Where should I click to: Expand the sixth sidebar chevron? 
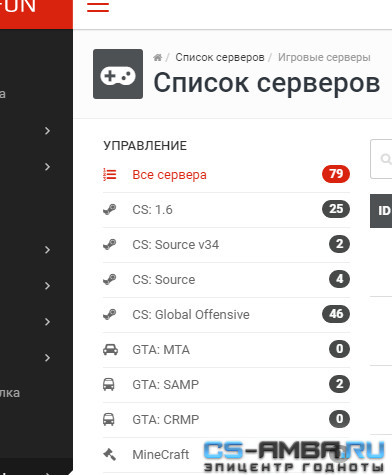[x=47, y=358]
